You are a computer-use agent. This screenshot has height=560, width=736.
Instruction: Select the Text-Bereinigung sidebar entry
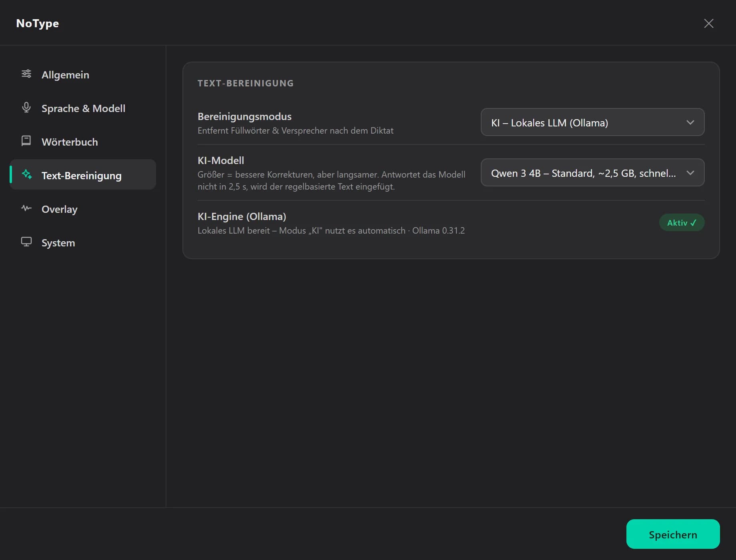pos(83,175)
